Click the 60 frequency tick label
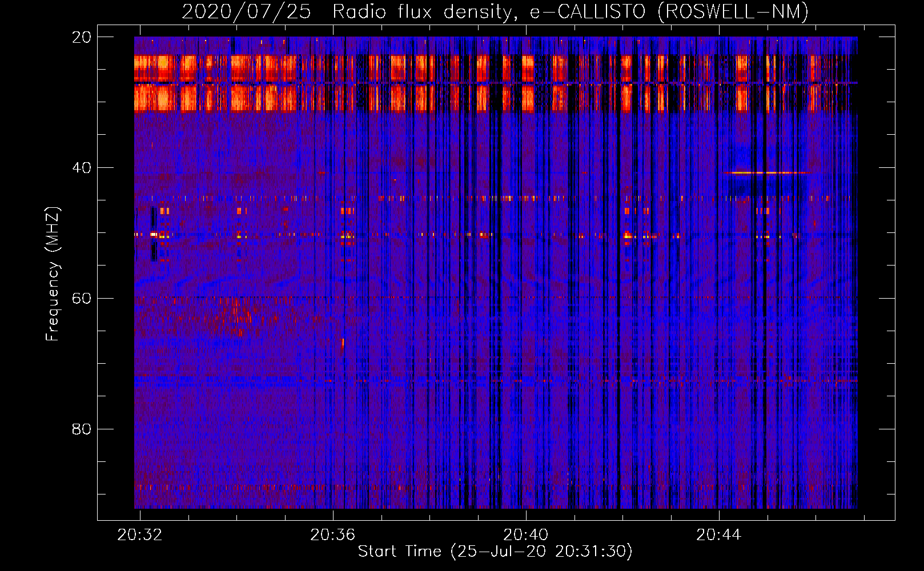924x571 pixels. 82,298
